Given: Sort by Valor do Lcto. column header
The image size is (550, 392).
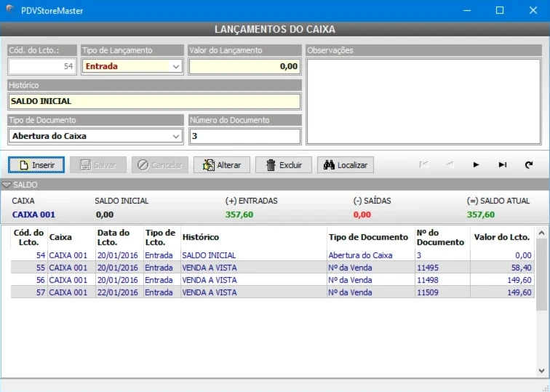Looking at the screenshot, I should [501, 237].
